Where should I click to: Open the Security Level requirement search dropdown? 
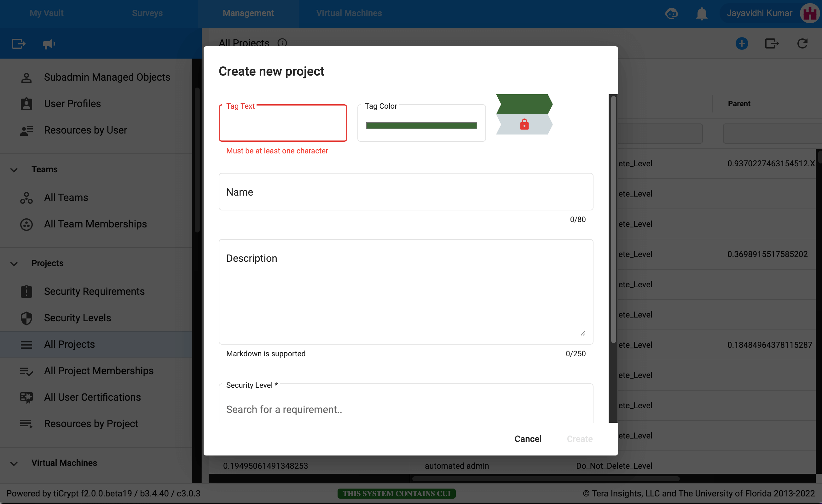[x=406, y=409]
